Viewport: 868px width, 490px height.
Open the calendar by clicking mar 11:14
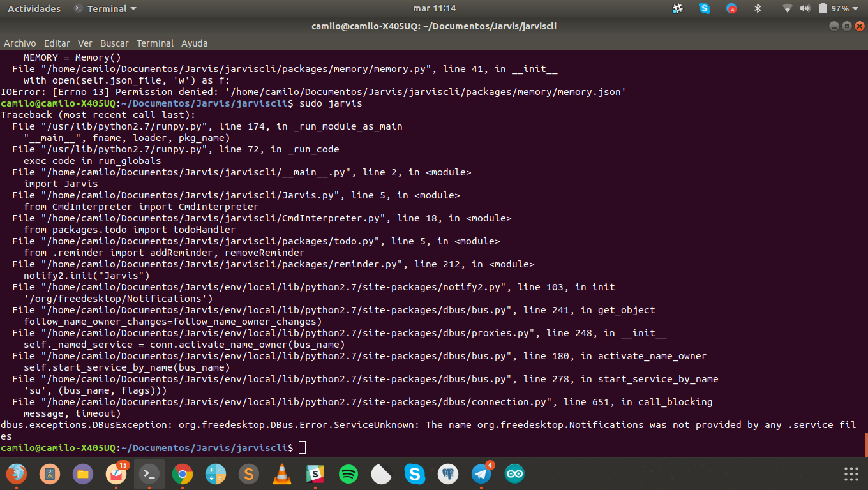[434, 9]
